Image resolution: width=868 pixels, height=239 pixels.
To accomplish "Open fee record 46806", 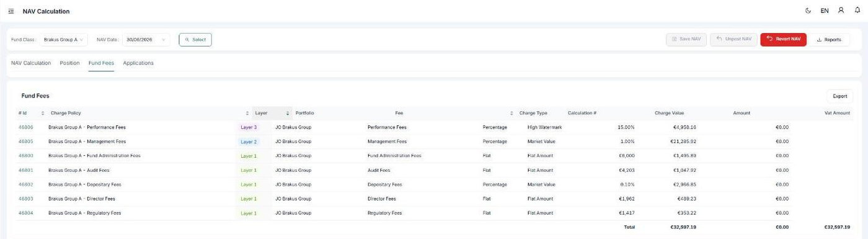I will (26, 127).
